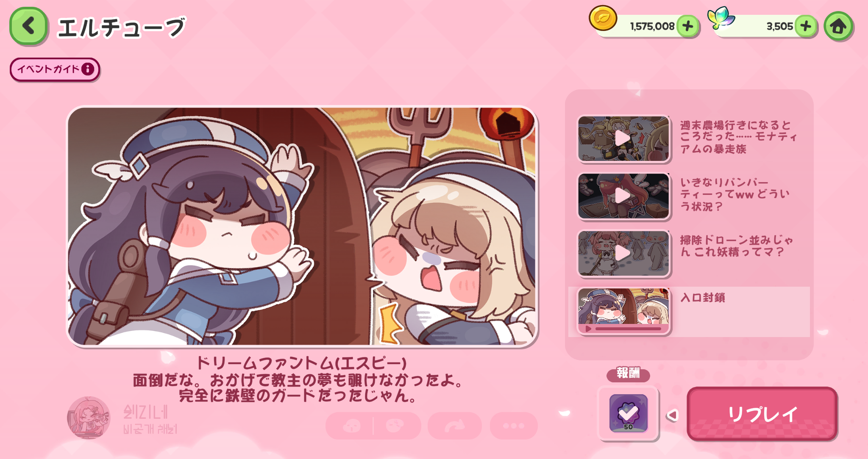868x459 pixels.
Task: Add rainbow crystals with the plus icon
Action: click(806, 26)
